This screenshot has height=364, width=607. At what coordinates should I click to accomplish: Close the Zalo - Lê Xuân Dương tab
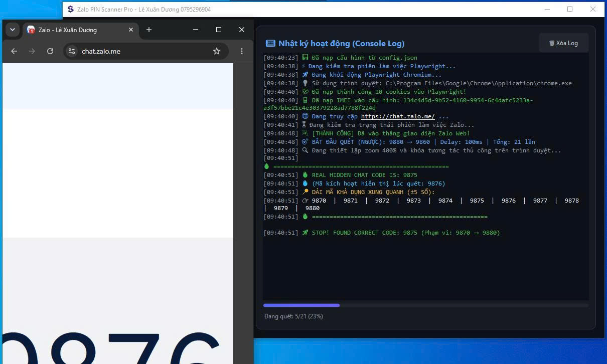coord(131,30)
